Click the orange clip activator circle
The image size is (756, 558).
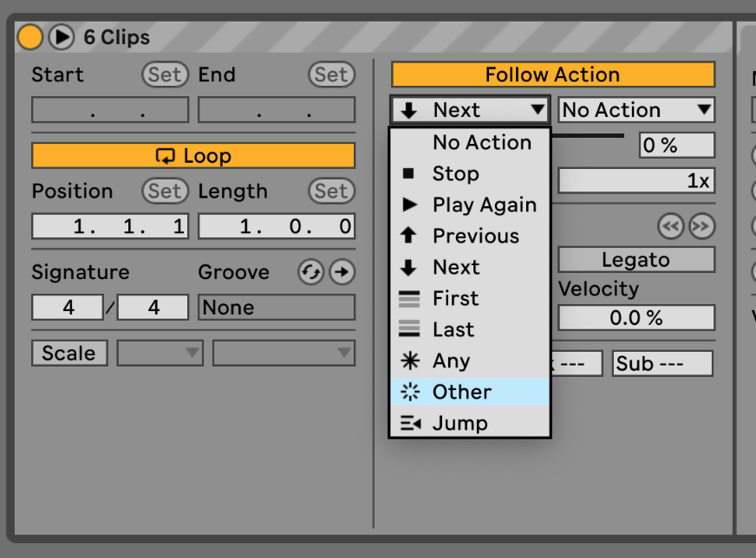tap(29, 37)
